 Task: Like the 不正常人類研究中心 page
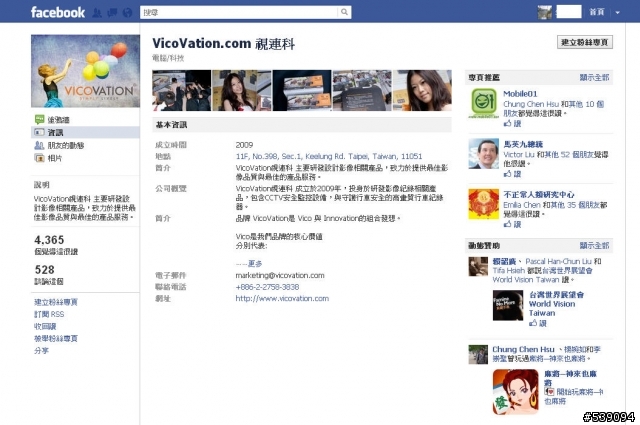click(513, 224)
